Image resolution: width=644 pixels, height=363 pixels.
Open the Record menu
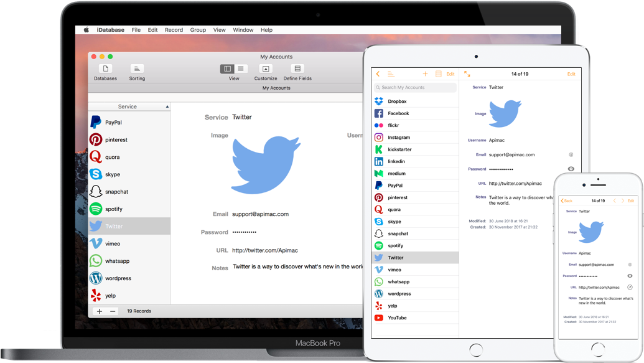(174, 30)
